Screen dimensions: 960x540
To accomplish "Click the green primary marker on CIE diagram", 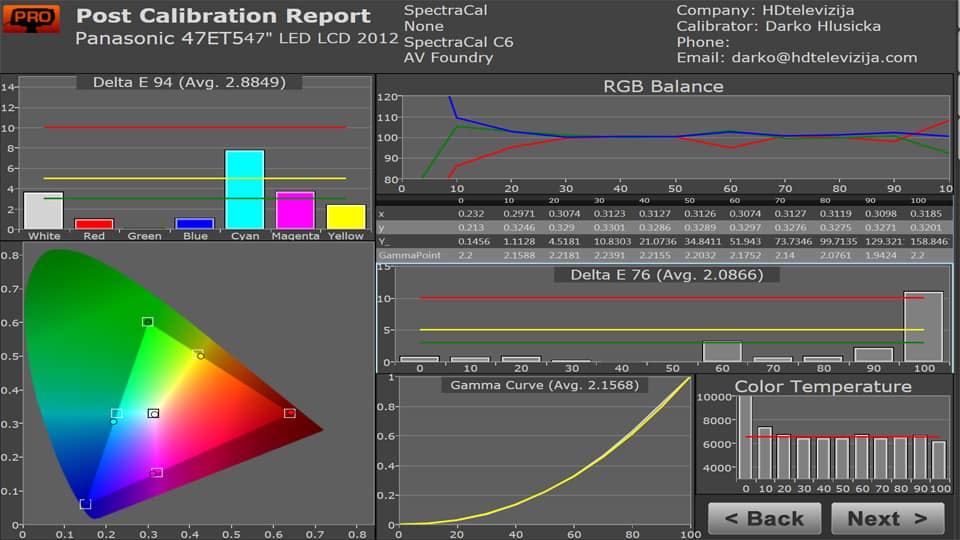I will click(x=148, y=322).
